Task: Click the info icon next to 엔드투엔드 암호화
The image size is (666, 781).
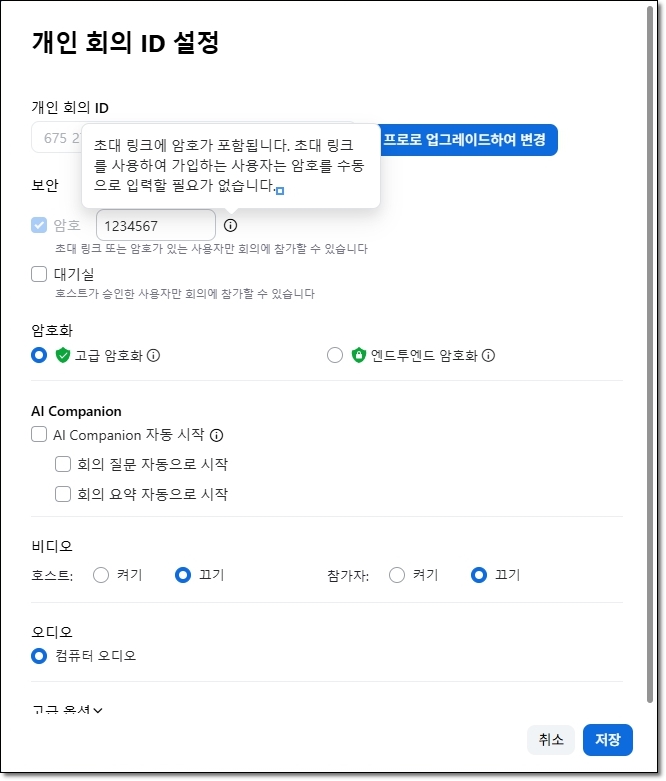Action: (x=489, y=355)
